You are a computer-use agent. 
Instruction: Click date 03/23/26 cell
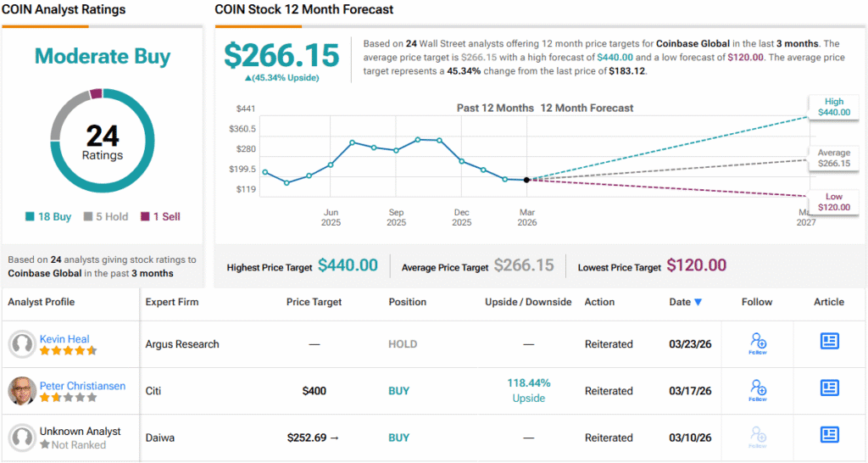690,344
